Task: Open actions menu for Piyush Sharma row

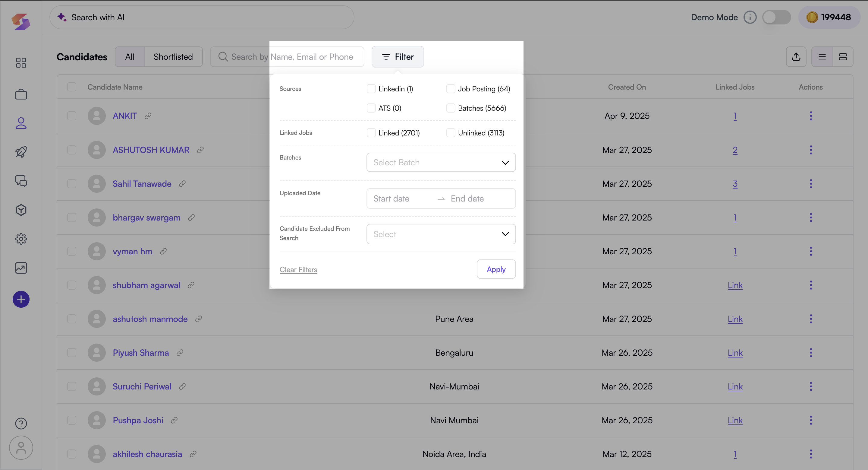Action: pos(811,353)
